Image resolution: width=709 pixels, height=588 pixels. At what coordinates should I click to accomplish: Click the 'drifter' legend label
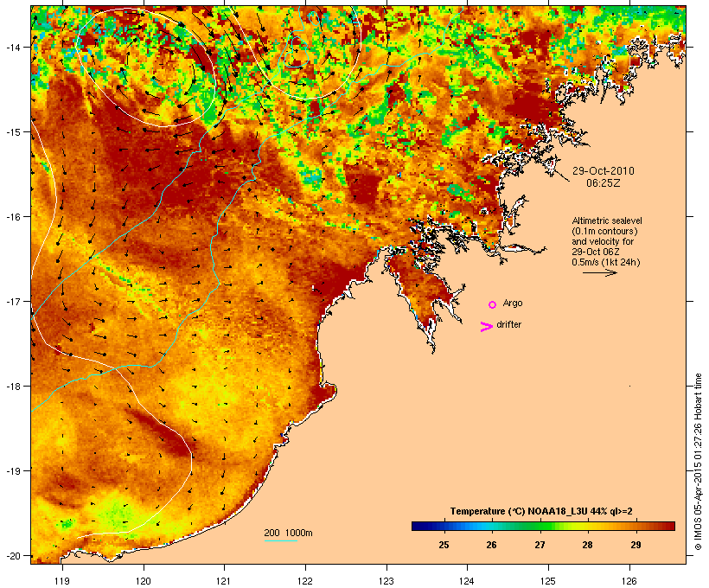coord(508,324)
